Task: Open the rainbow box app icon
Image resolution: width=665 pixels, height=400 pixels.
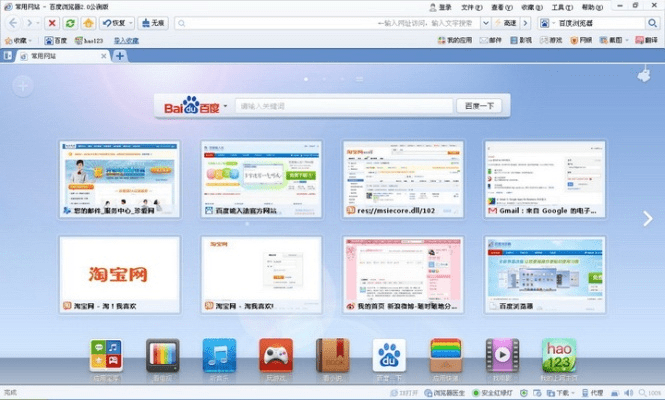Action: coord(446,355)
